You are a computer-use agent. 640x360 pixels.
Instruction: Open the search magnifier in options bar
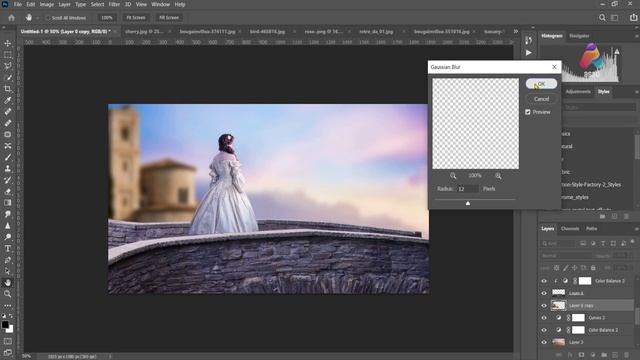[602, 18]
